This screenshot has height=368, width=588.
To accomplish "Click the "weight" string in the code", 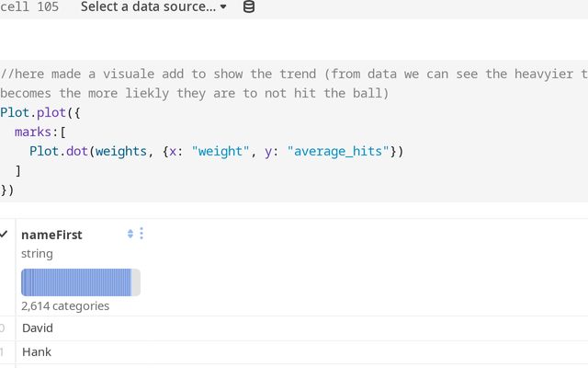I will pyautogui.click(x=218, y=152).
